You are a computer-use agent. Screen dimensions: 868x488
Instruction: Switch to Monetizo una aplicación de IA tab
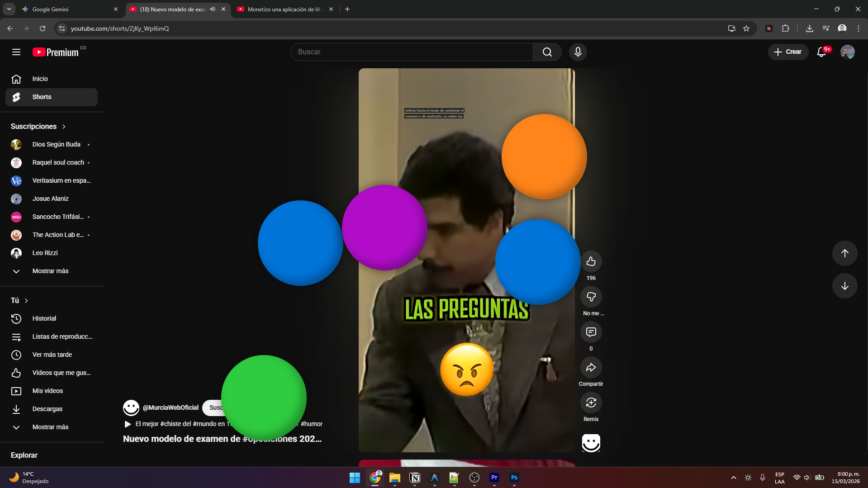tap(284, 9)
